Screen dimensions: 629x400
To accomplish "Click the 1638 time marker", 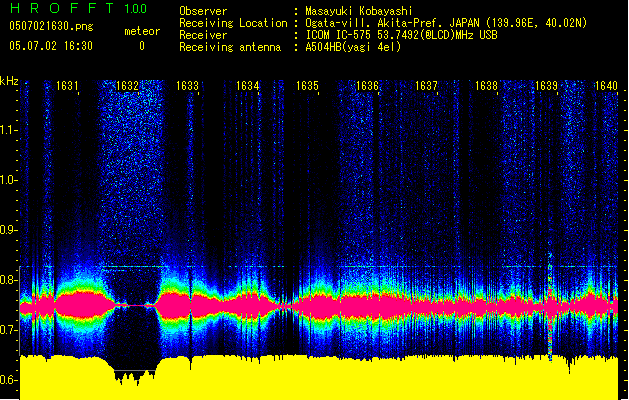I will click(486, 86).
